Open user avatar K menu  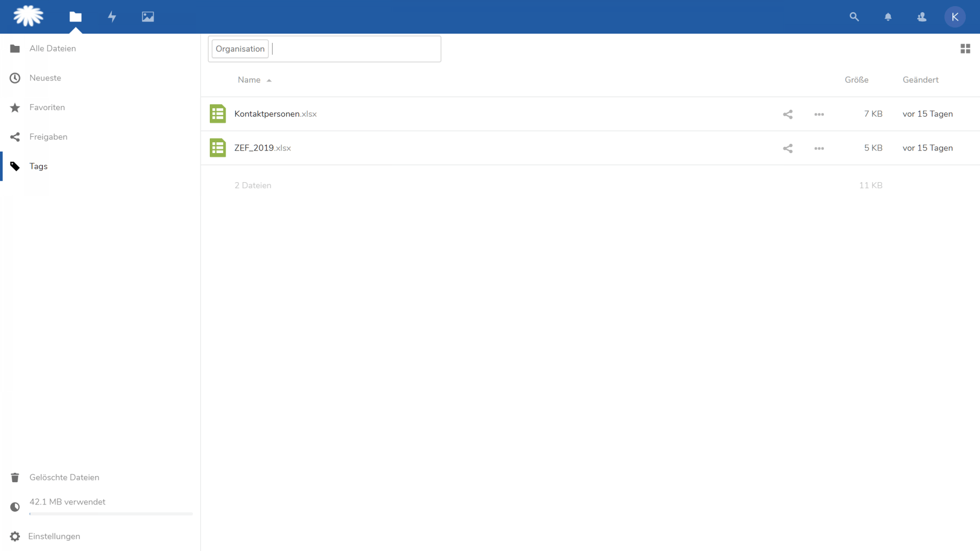(x=955, y=17)
